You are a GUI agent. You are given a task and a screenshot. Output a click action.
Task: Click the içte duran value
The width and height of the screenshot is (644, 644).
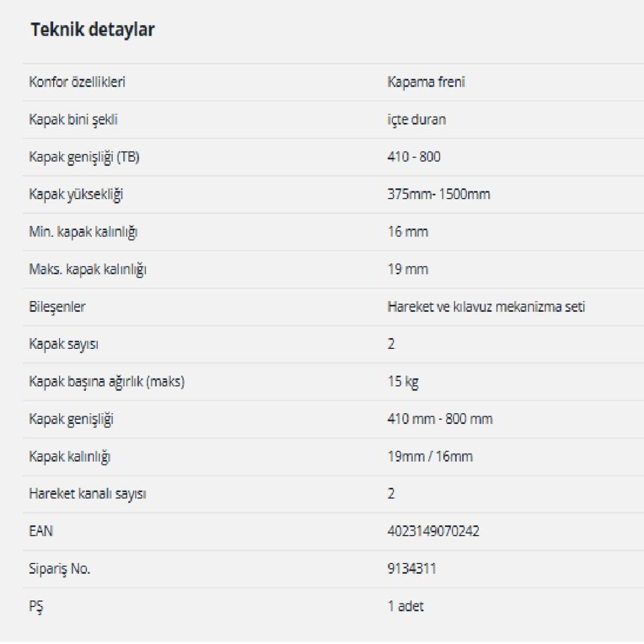(x=416, y=120)
